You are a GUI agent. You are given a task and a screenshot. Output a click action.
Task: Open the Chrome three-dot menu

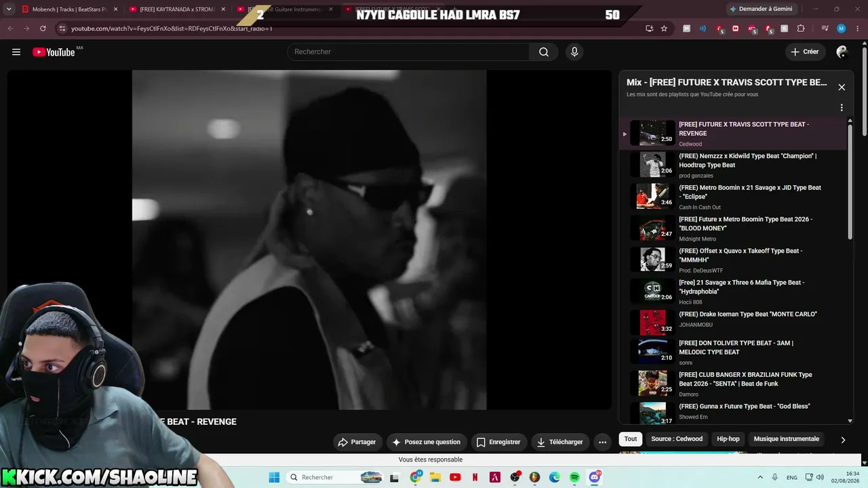[x=857, y=28]
